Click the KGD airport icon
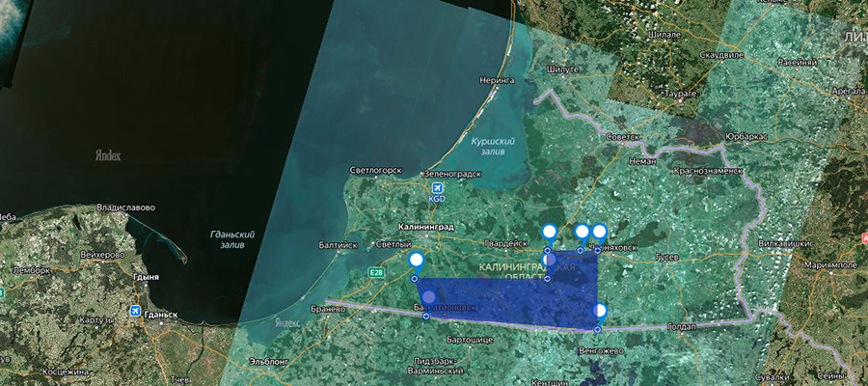 coord(437,187)
